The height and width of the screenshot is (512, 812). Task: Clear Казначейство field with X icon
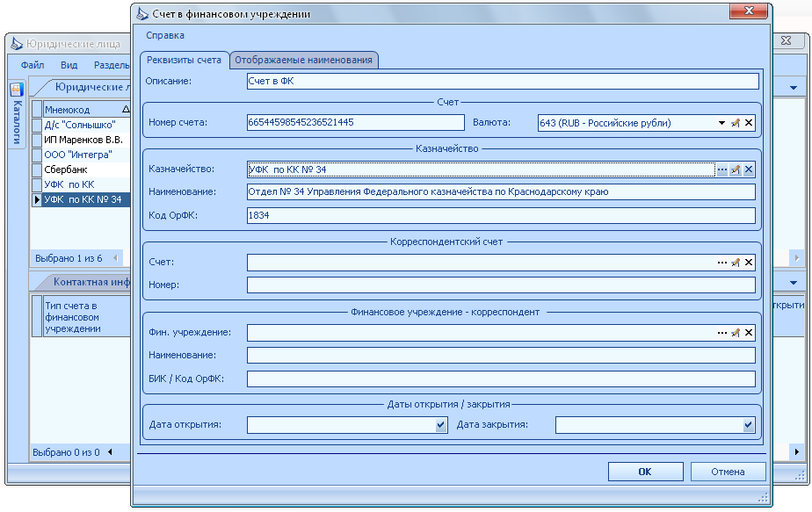point(749,169)
